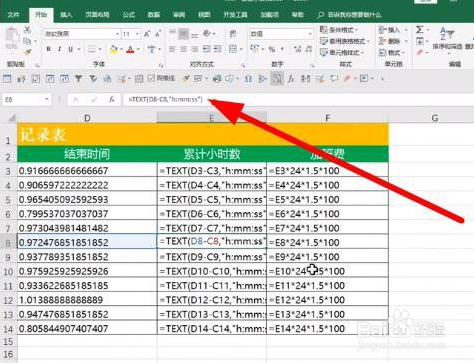Switch to the 数据 Data tab
The width and height of the screenshot is (474, 363).
(154, 15)
